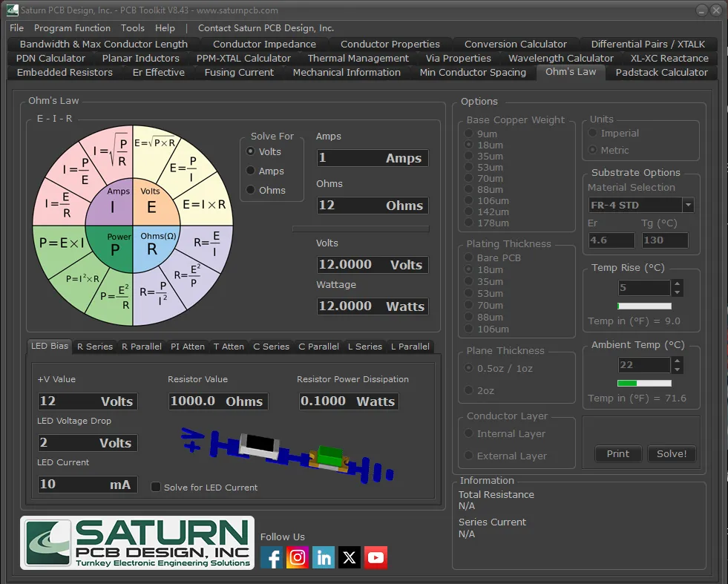
Task: Click the Saturn PCB Design logo banner
Action: (137, 542)
